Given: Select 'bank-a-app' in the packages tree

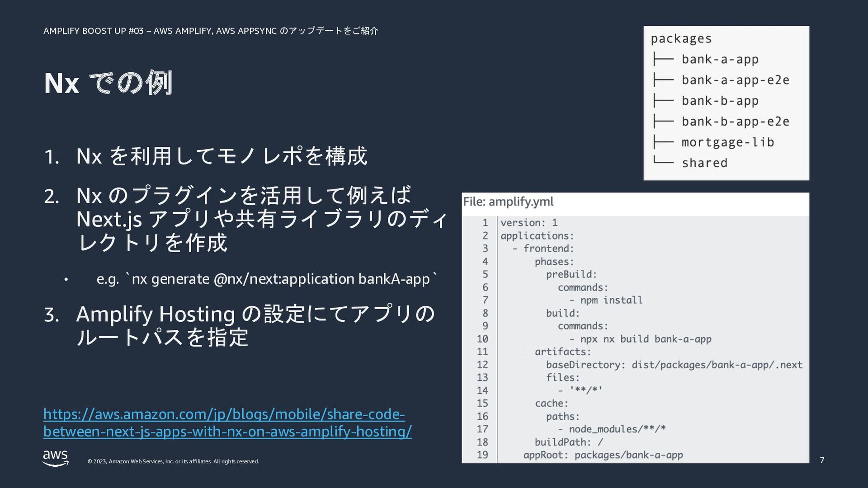Looking at the screenshot, I should point(720,59).
